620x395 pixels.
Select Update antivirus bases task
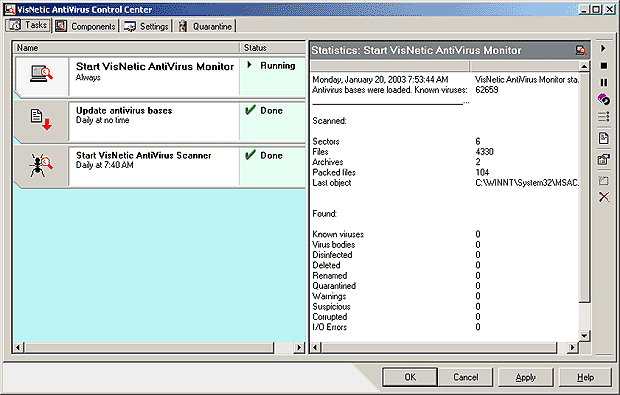pos(160,121)
